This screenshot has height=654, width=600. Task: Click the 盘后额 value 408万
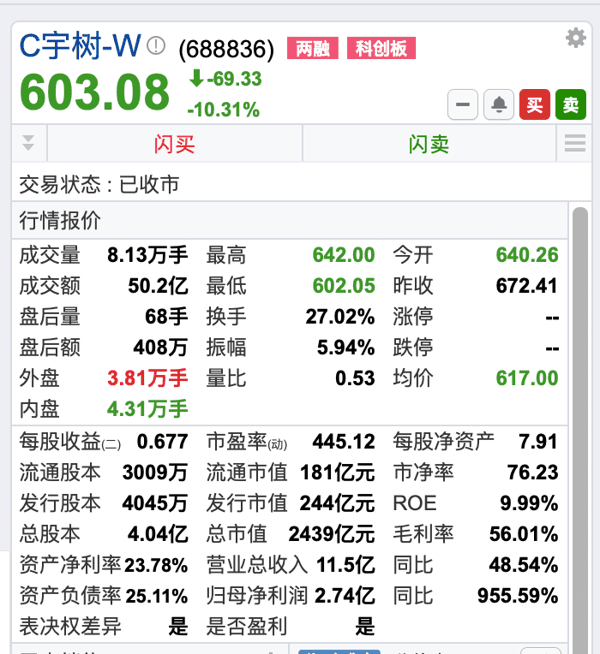[x=161, y=347]
